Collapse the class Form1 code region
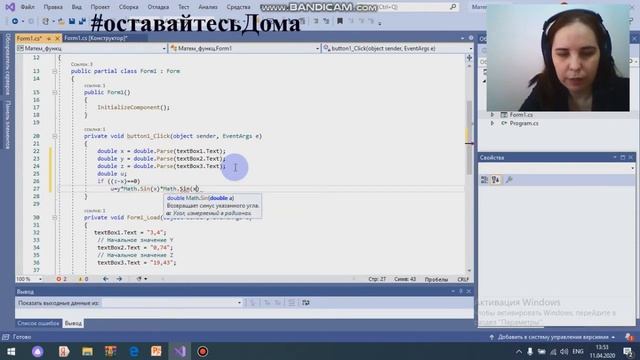This screenshot has width=640, height=360. coord(54,71)
